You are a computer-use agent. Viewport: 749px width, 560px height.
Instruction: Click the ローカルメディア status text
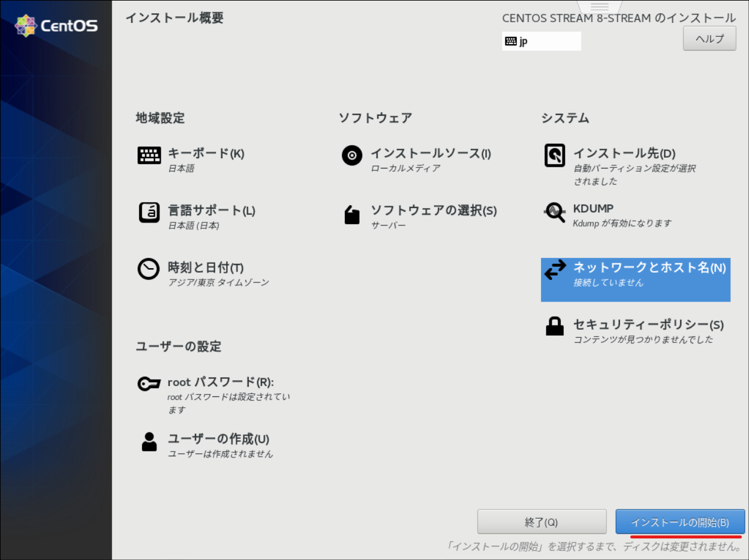click(x=405, y=168)
